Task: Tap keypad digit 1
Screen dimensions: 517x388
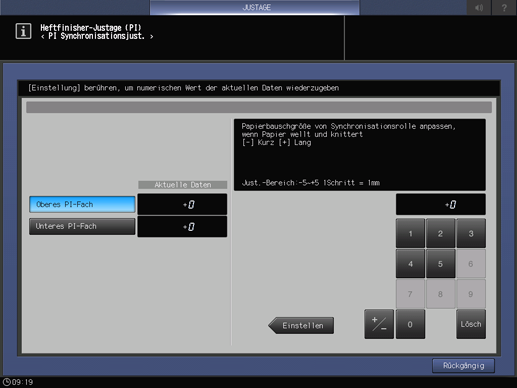Action: click(x=410, y=233)
